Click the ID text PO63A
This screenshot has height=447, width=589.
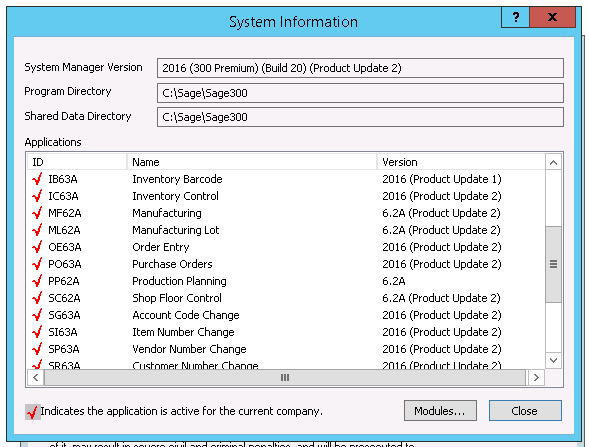(65, 264)
